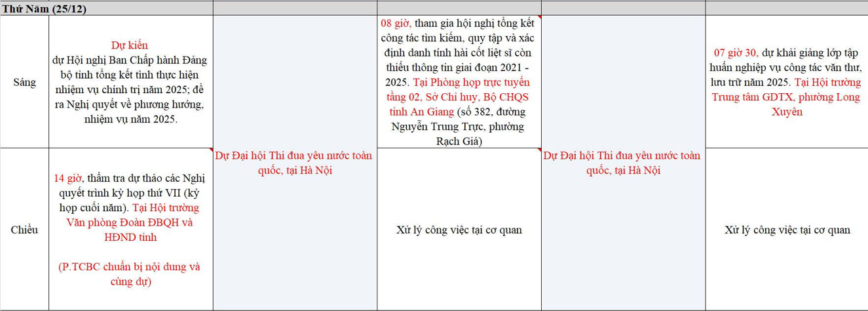This screenshot has width=868, height=311.
Task: Click comment indicator on the "14 giờ" cell
Action: (x=210, y=150)
